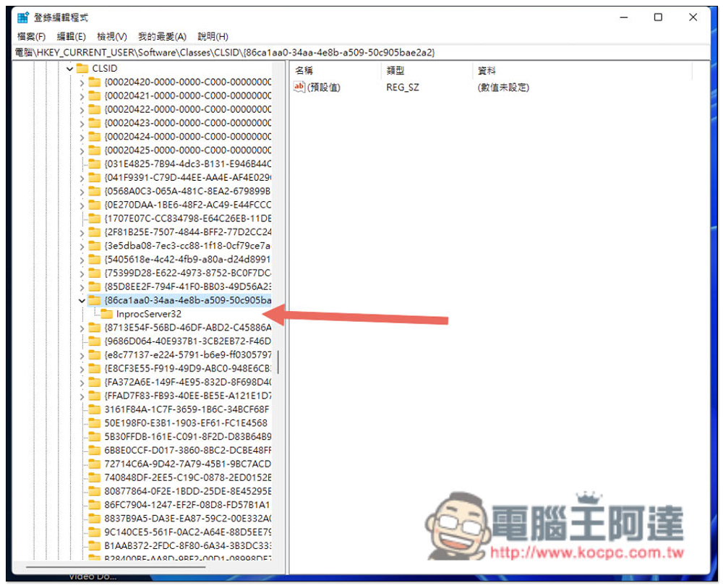
Task: Expand the {00020421-0000-0000-C000 key
Action: click(x=82, y=96)
